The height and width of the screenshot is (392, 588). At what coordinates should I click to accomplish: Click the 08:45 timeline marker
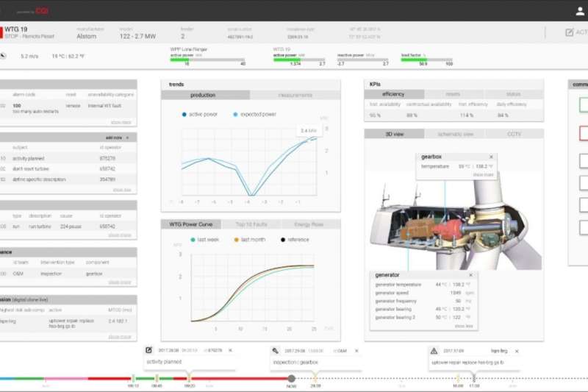[157, 379]
